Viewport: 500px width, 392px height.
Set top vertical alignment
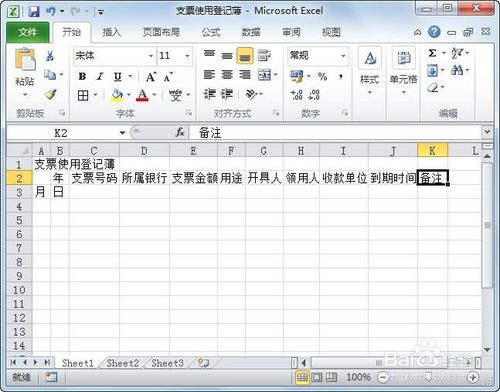[x=209, y=54]
